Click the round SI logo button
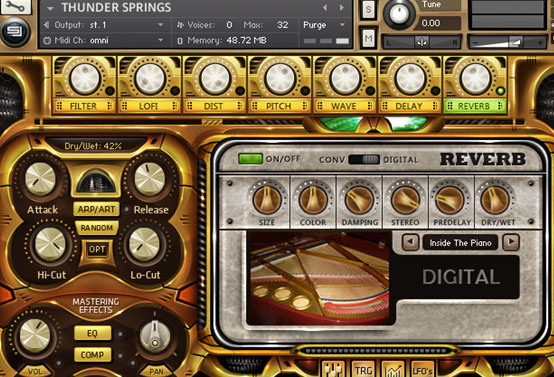The width and height of the screenshot is (554, 377). coord(15,32)
